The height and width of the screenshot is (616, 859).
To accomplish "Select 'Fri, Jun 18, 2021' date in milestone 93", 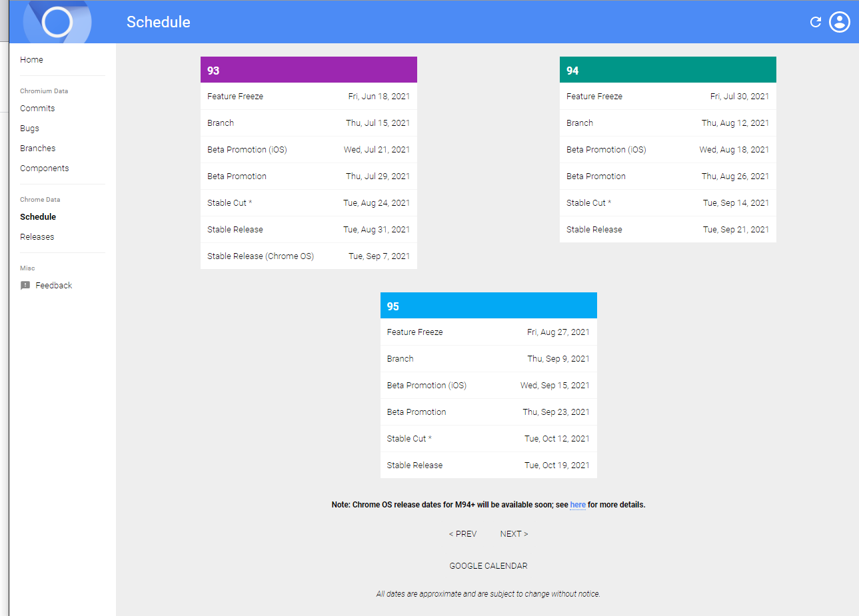I will (x=379, y=97).
